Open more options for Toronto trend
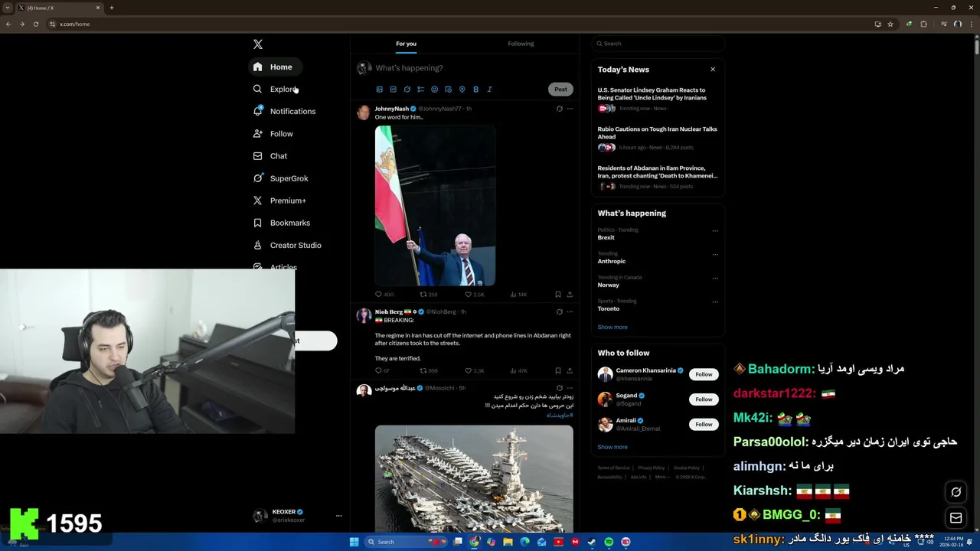 click(715, 302)
